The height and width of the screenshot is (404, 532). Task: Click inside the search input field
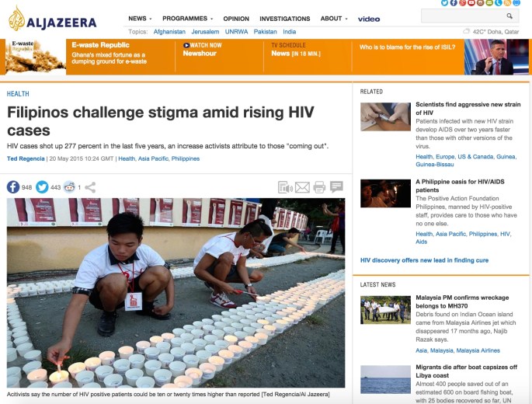coord(464,16)
